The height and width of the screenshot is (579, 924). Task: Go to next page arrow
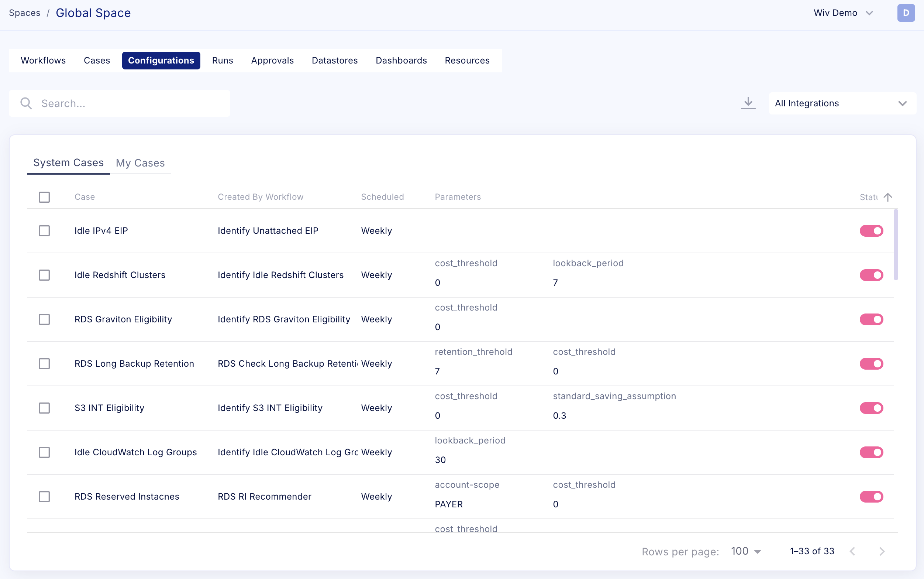point(882,551)
